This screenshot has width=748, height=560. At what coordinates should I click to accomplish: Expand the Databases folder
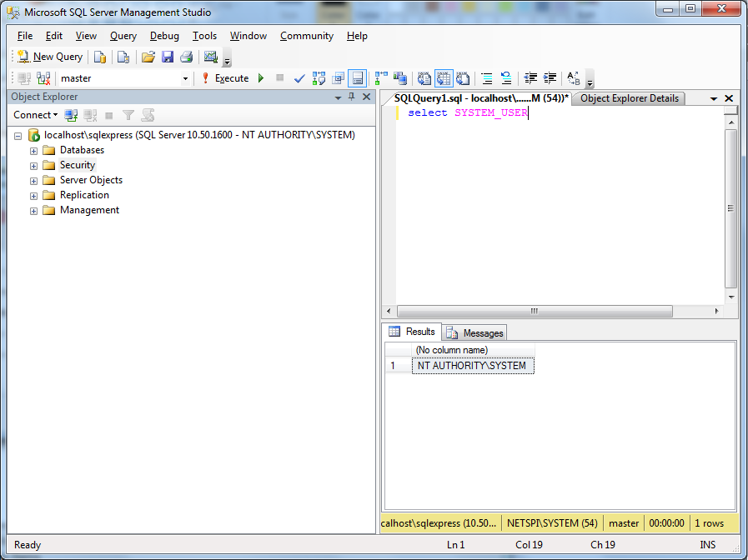coord(33,151)
